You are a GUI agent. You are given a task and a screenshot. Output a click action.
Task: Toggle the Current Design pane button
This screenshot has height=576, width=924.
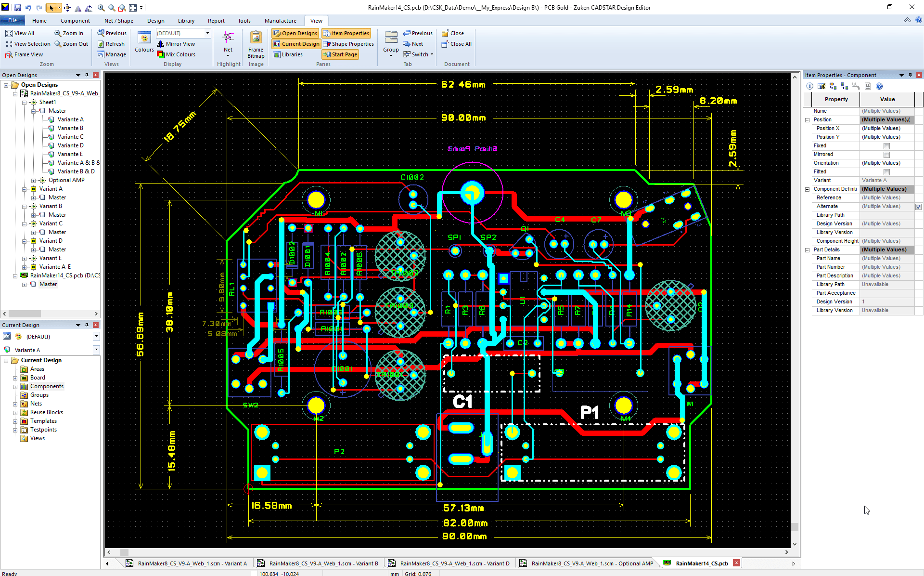[296, 44]
